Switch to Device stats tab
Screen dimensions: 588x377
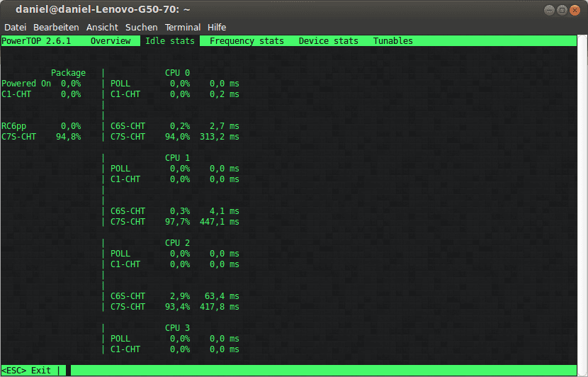(x=329, y=41)
